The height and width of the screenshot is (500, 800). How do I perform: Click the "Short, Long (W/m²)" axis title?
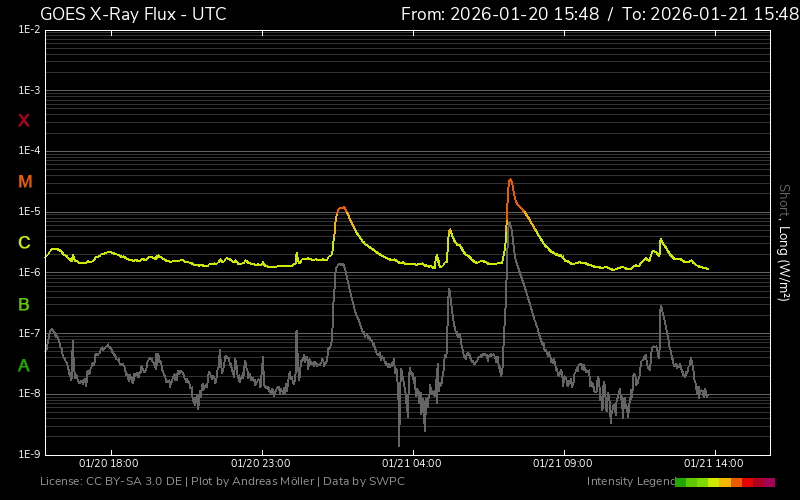[x=784, y=243]
